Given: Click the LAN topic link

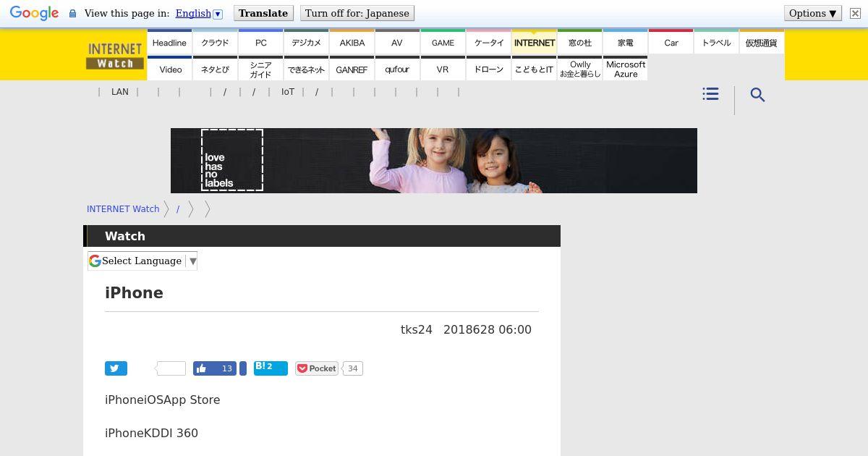Looking at the screenshot, I should coord(120,92).
